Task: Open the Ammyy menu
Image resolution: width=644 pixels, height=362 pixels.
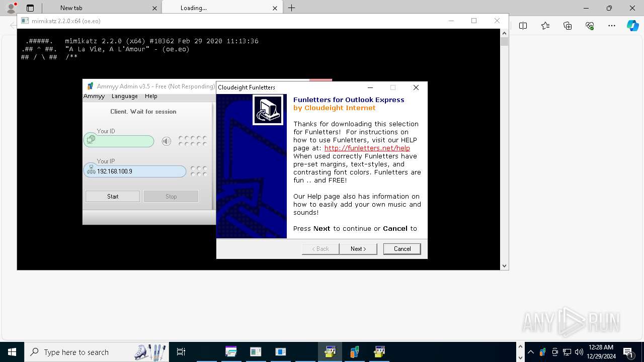Action: tap(94, 96)
